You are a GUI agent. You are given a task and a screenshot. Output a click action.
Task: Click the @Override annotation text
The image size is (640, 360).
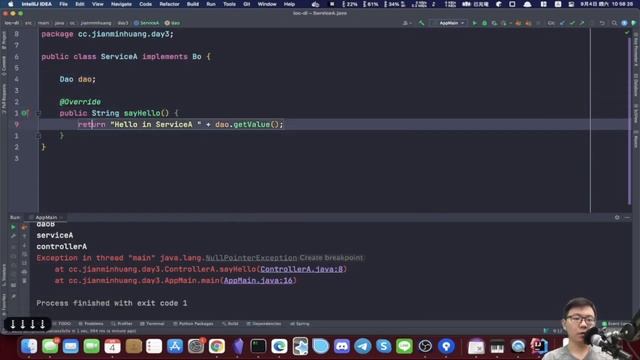pyautogui.click(x=80, y=102)
